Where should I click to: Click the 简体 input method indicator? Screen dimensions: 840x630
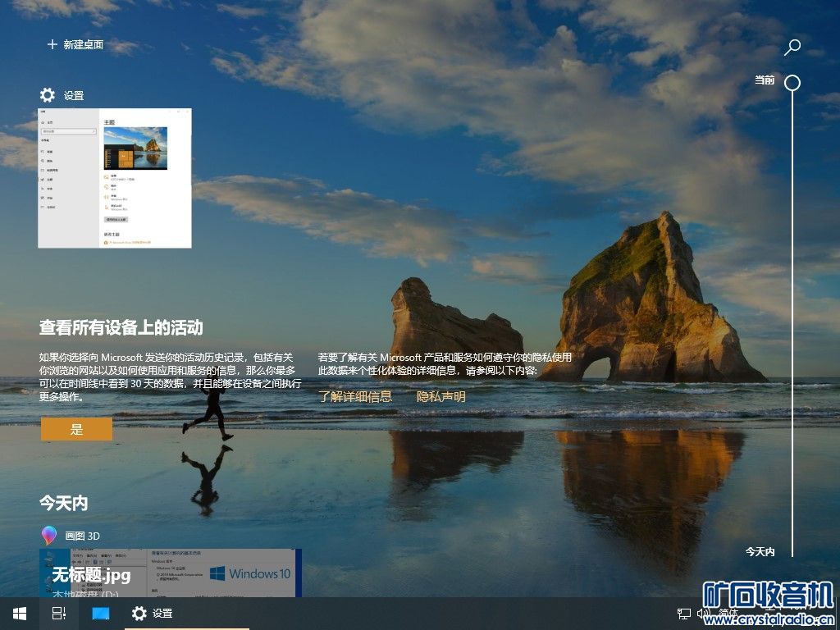coord(728,613)
